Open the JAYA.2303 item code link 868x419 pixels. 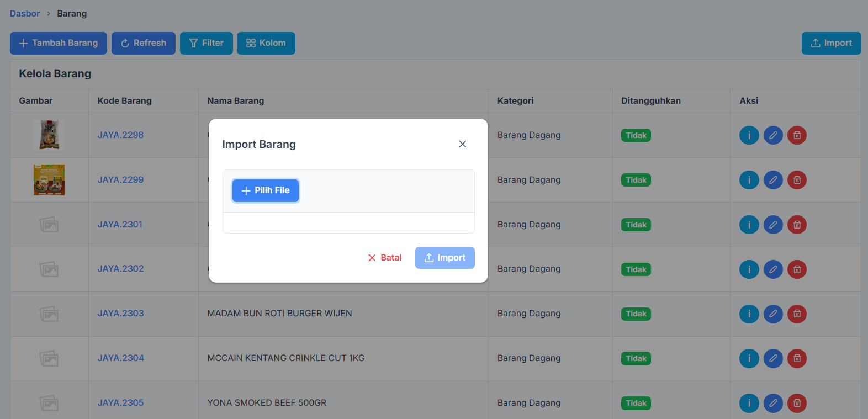(x=120, y=314)
